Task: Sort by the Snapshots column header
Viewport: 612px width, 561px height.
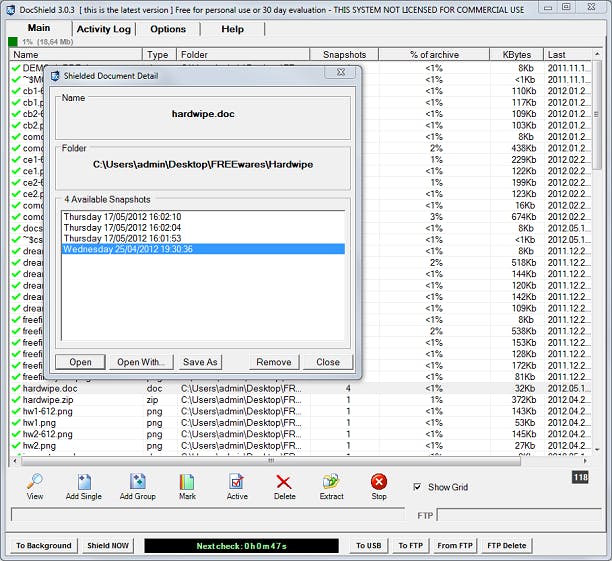Action: pos(344,55)
